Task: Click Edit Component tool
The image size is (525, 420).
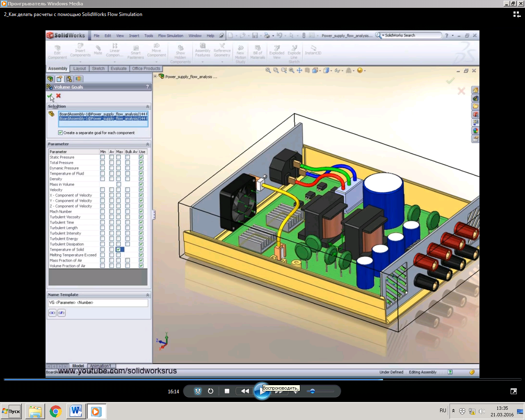Action: [57, 52]
